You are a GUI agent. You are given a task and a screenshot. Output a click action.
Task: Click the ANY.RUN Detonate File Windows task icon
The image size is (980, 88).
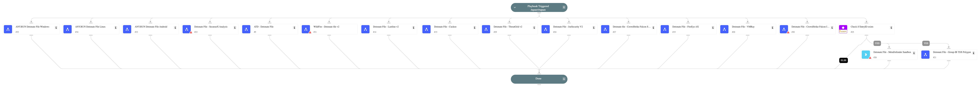click(x=8, y=29)
